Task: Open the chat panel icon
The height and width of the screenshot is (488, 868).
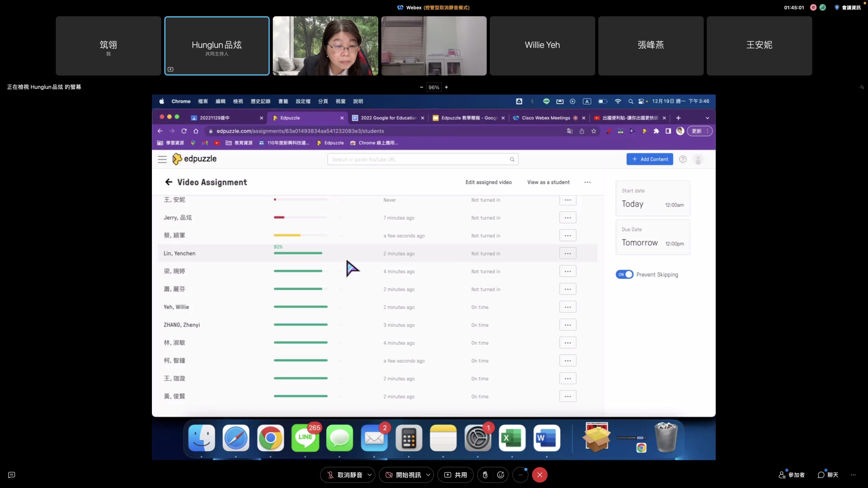Action: [828, 475]
